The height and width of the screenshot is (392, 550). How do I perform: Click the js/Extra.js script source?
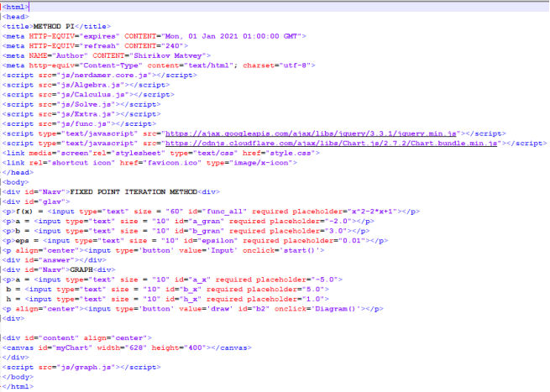pyautogui.click(x=87, y=114)
